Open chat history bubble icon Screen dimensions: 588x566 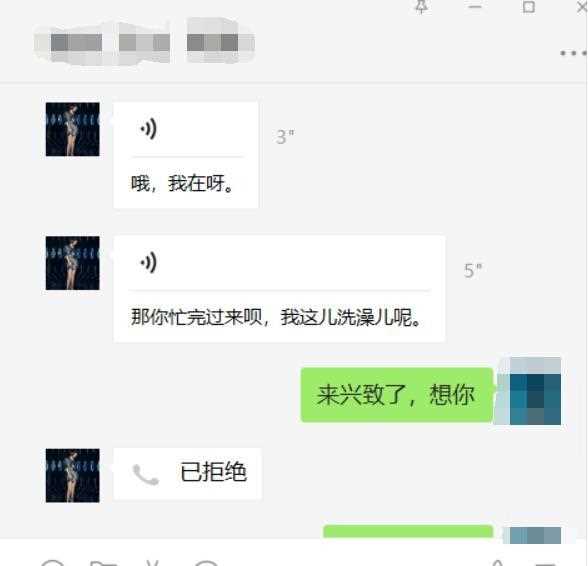[x=207, y=563]
